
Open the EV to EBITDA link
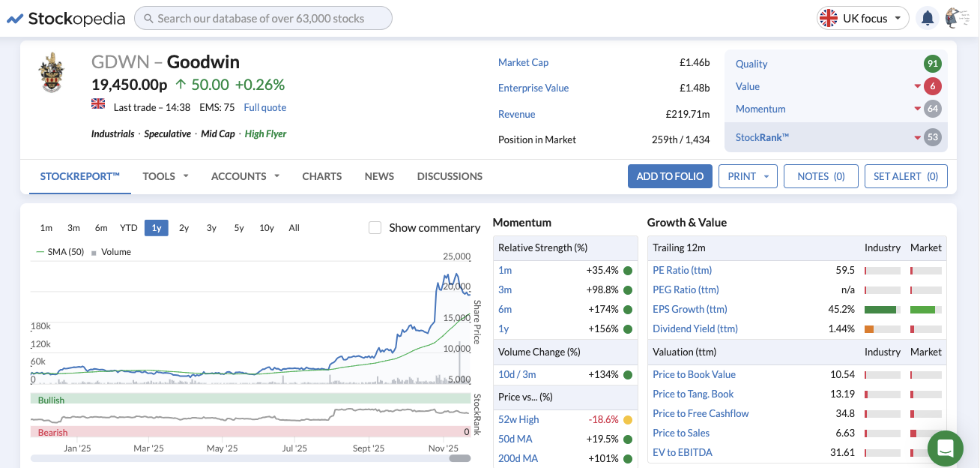[x=683, y=452]
